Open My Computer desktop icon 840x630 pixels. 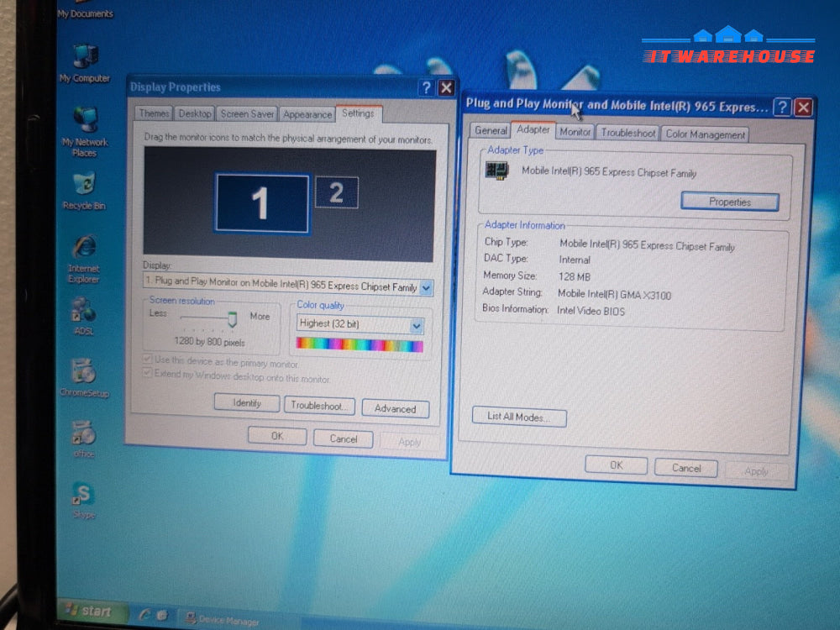pyautogui.click(x=85, y=63)
